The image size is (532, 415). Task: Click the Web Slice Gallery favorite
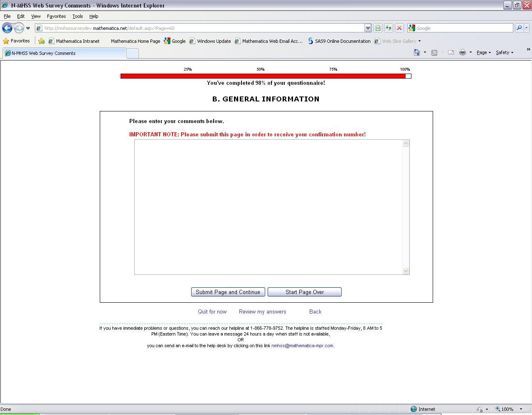click(395, 41)
